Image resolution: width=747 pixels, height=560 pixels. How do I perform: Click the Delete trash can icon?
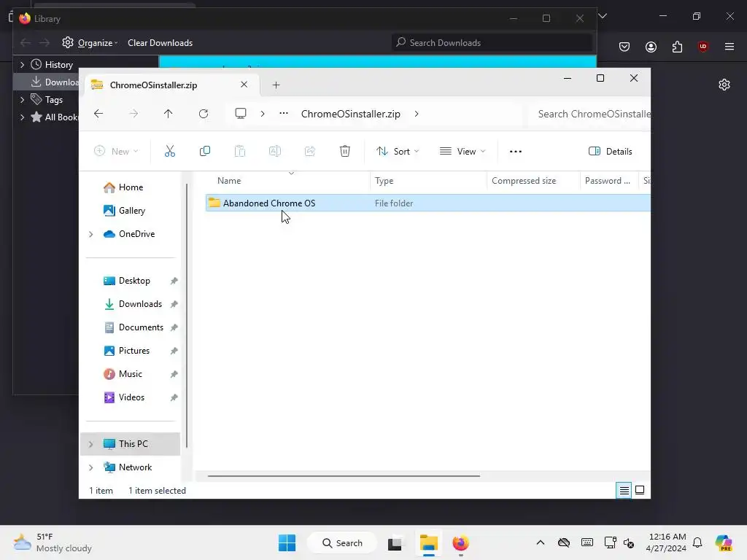pos(345,152)
